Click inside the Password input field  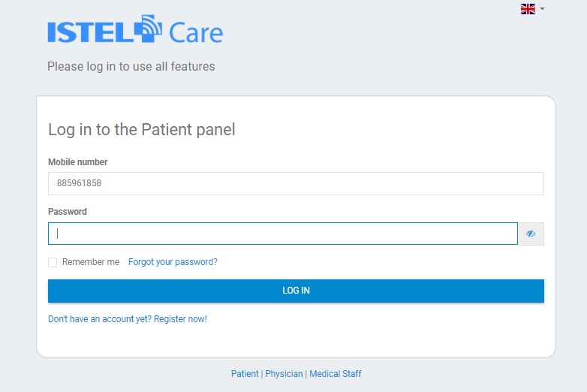click(x=283, y=234)
